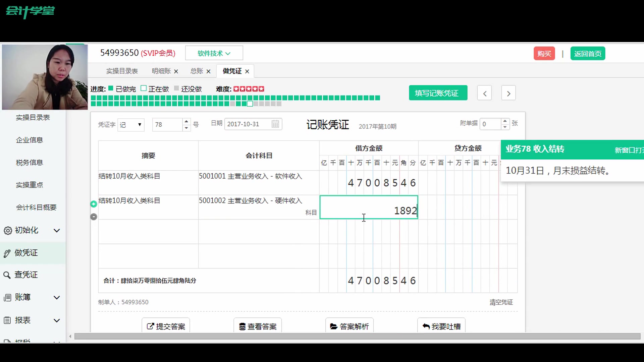Viewport: 644px width, 362px height.
Task: Click the 查凭证 search icon in sidebar
Action: (x=7, y=275)
